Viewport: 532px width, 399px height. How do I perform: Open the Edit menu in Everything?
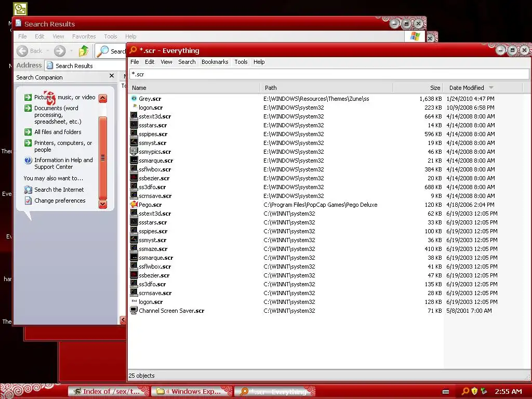150,62
